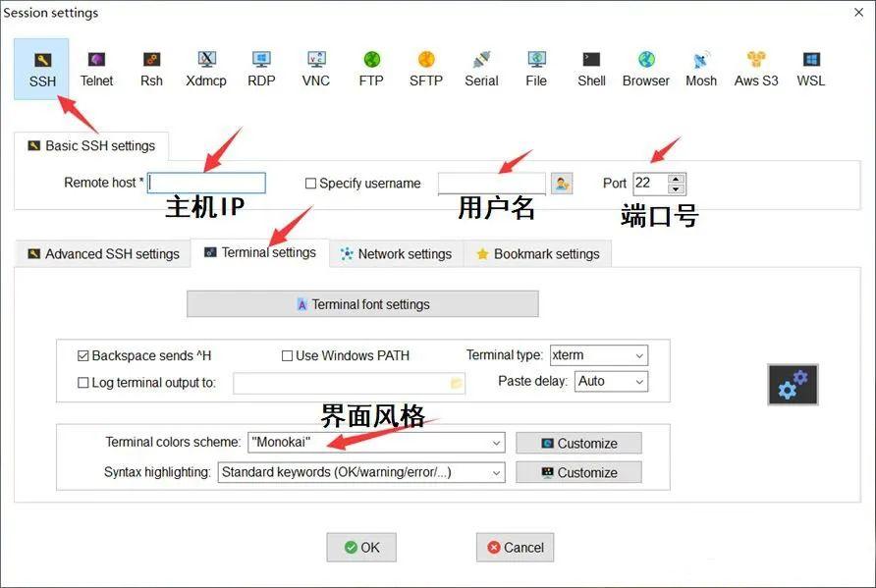Select the VNC session icon
Viewport: 876px width, 588px height.
click(315, 66)
